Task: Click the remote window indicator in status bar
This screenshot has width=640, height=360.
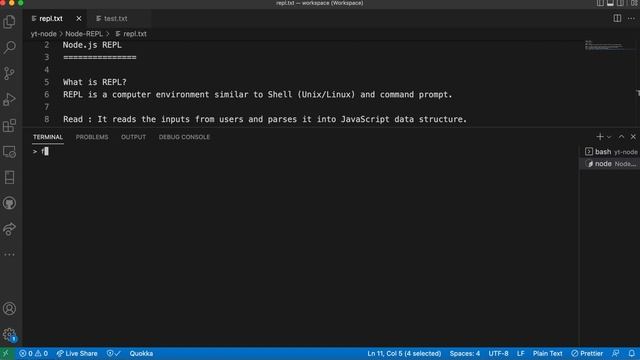Action: (6, 353)
